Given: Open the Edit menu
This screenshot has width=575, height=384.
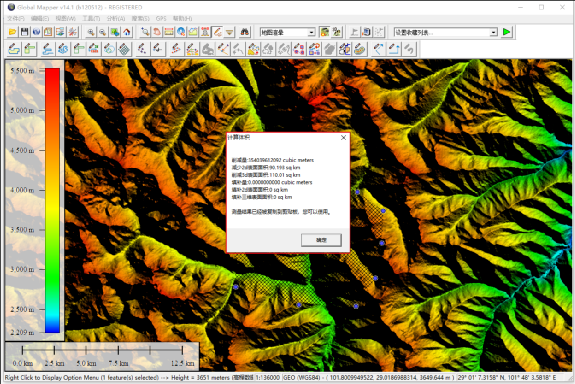Looking at the screenshot, I should (x=40, y=18).
